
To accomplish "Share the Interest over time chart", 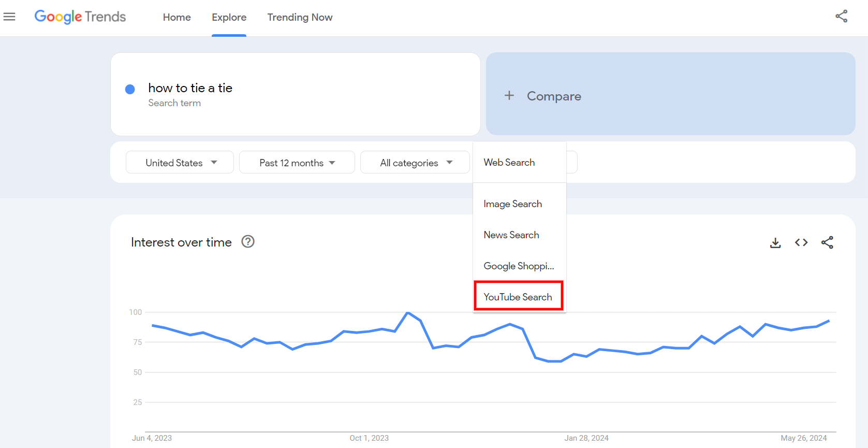I will pos(827,242).
